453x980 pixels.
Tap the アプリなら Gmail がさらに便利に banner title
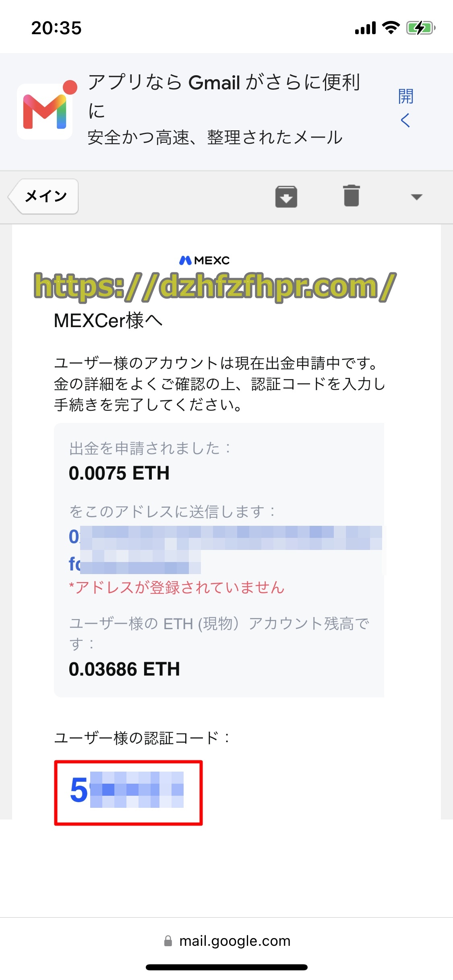coord(224,96)
